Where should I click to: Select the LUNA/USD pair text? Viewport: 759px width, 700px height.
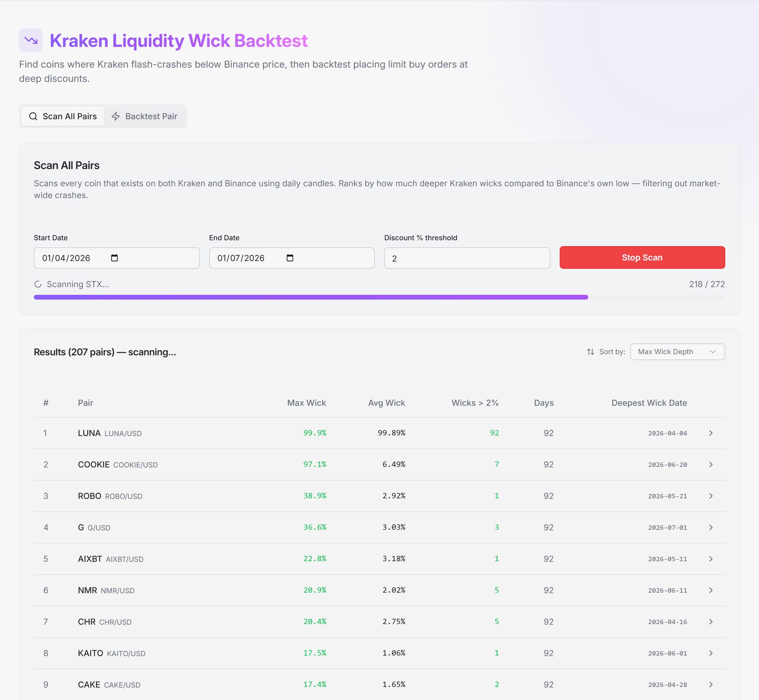click(x=123, y=434)
